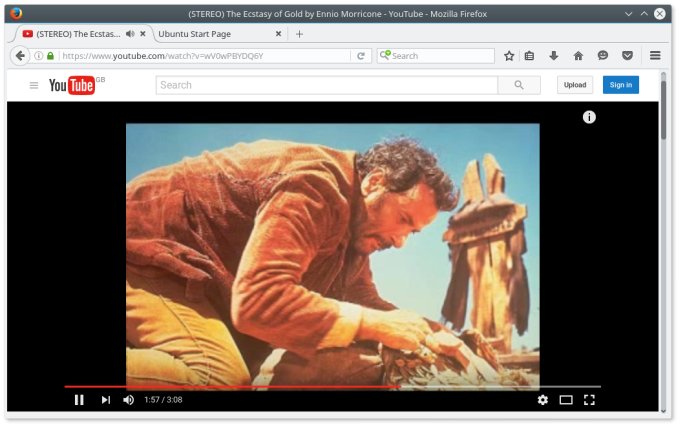680x427 pixels.
Task: Switch to theater mode
Action: click(x=566, y=400)
